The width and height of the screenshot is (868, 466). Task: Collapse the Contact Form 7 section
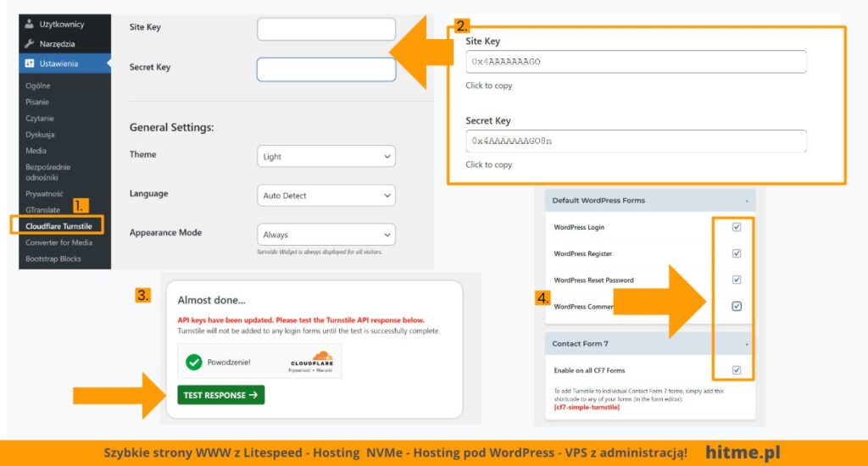746,344
